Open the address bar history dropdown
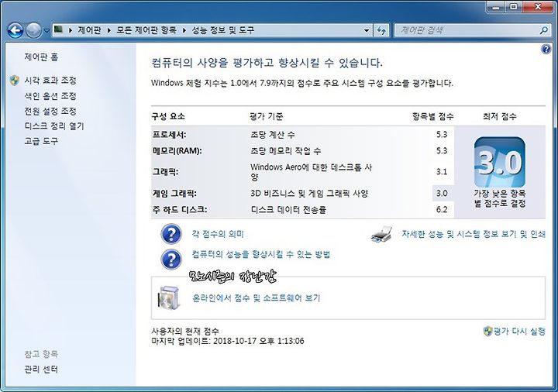 [367, 30]
